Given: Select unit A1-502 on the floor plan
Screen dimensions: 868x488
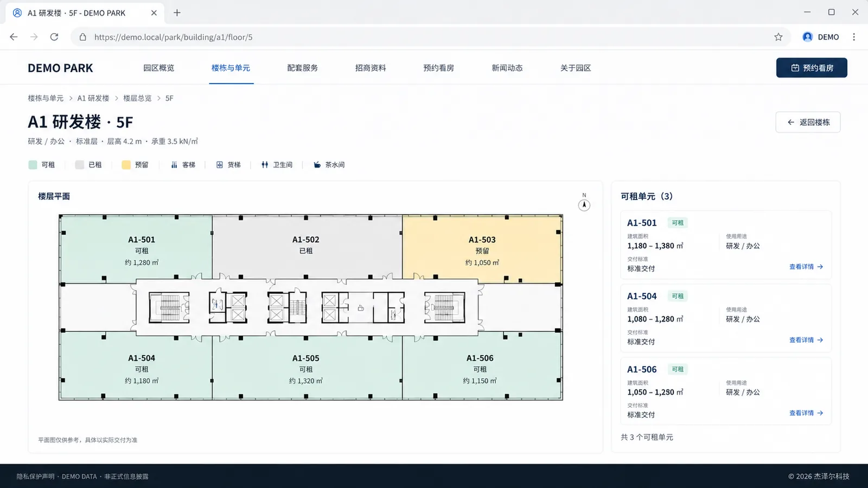Looking at the screenshot, I should 307,247.
